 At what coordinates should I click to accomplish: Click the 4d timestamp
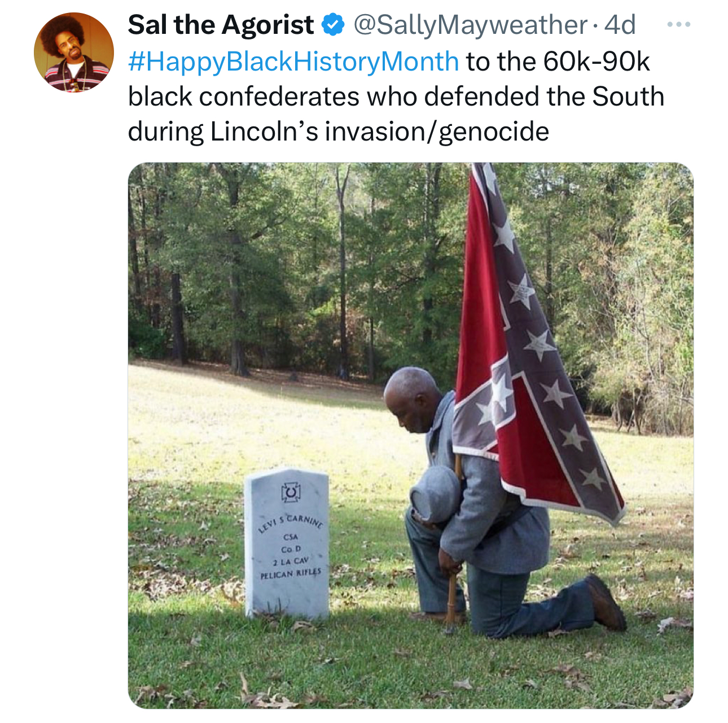[620, 25]
